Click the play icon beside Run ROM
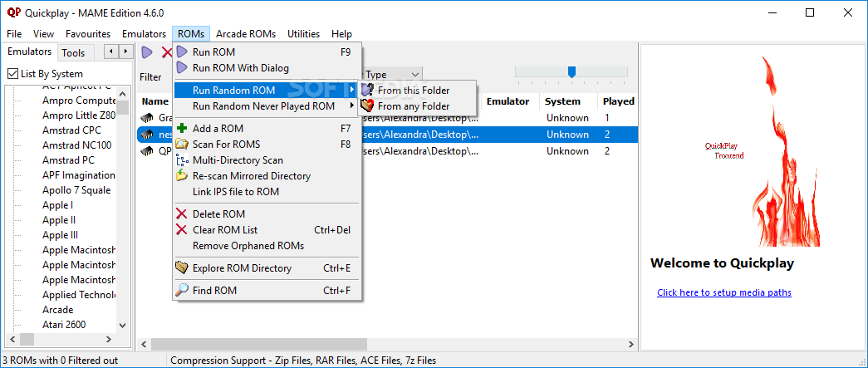Screen dimensions: 868x368 [x=182, y=52]
